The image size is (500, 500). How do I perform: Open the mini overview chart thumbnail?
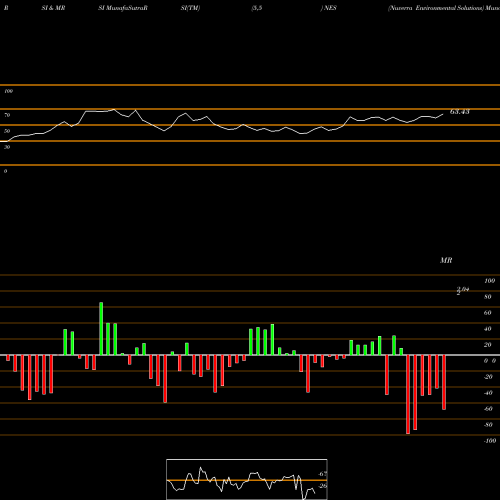click(x=247, y=479)
